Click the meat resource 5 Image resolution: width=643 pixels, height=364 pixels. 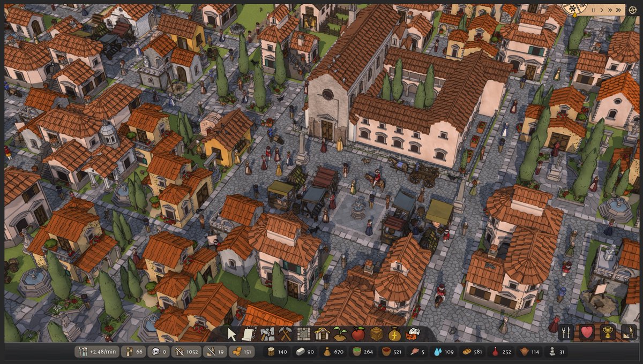click(418, 352)
